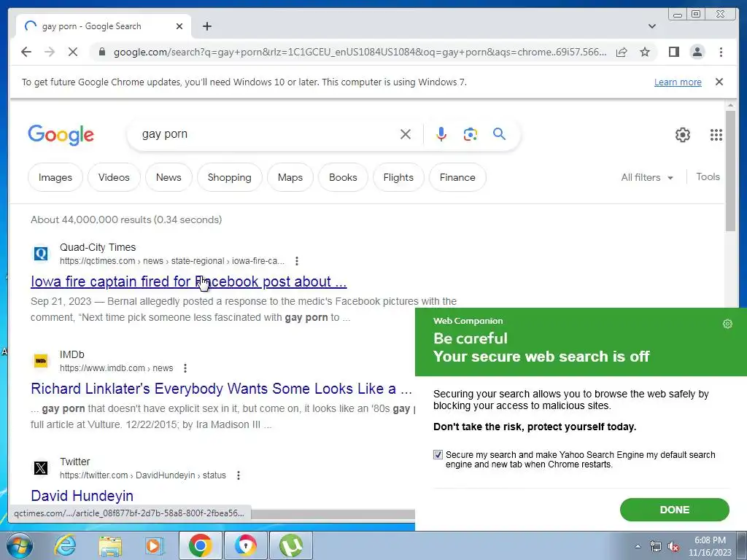The width and height of the screenshot is (747, 560).
Task: Open the Iowa fire captain result
Action: 189,282
